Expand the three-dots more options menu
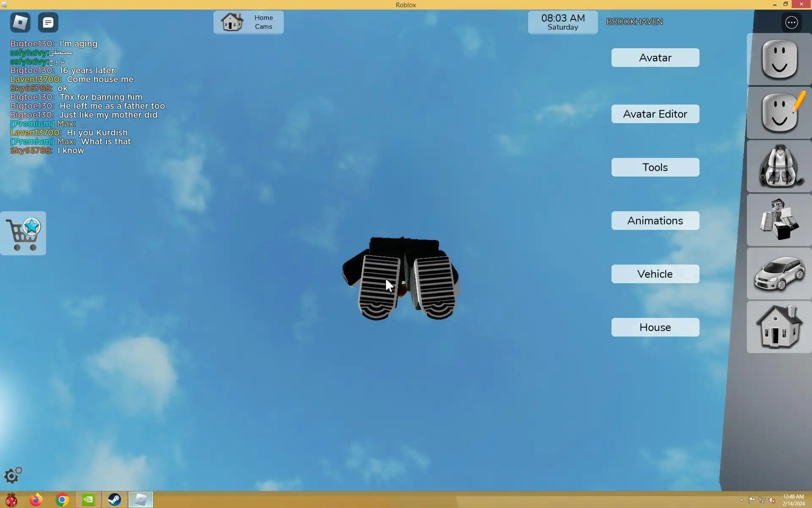This screenshot has height=508, width=812. point(791,22)
